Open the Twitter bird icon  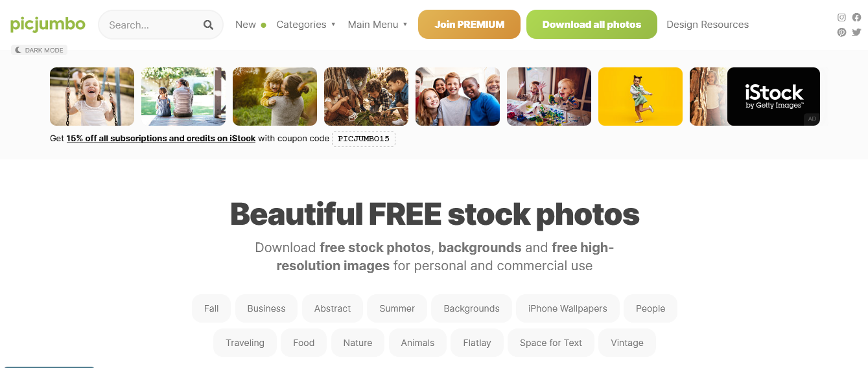[857, 32]
